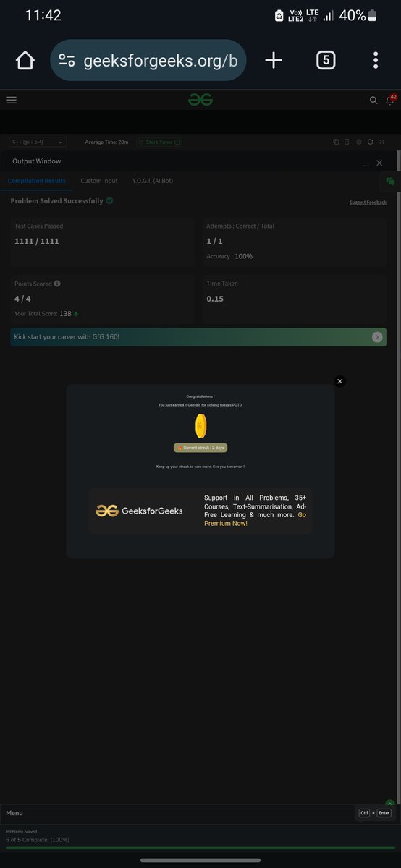Close the Congratulations popup
401x868 pixels.
pos(340,381)
